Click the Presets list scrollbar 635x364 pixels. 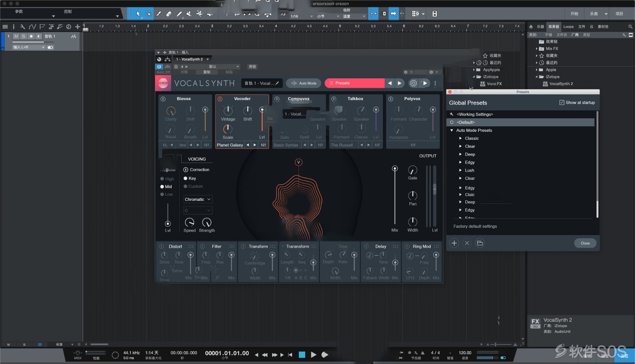[597, 164]
